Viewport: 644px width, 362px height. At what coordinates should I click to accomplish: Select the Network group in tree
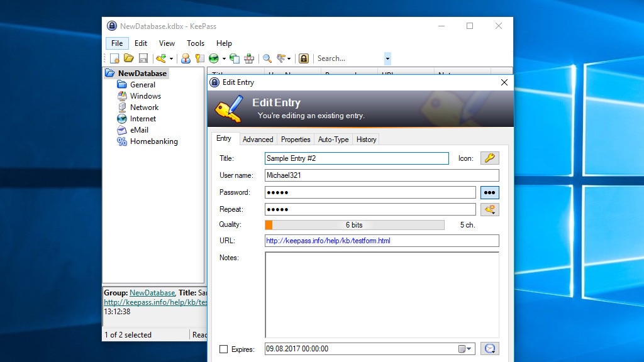(144, 107)
